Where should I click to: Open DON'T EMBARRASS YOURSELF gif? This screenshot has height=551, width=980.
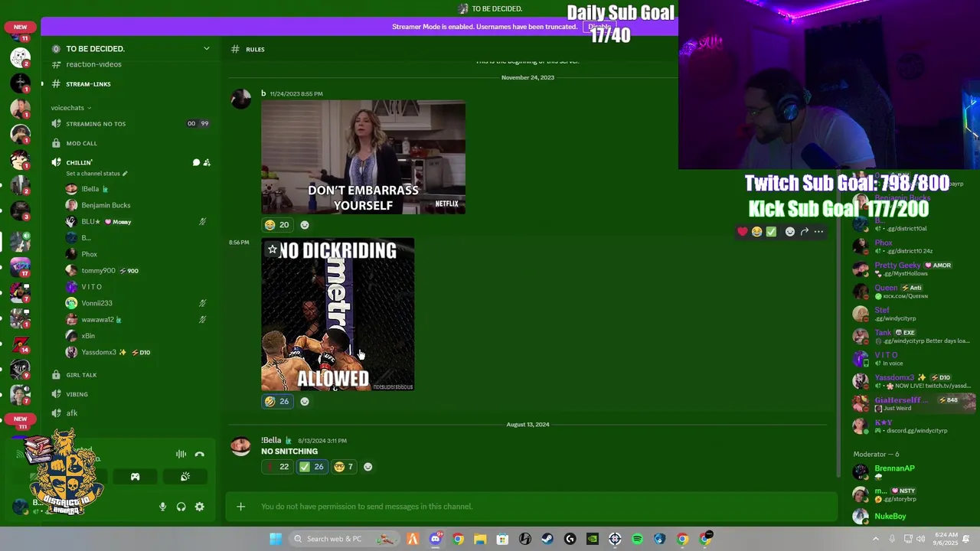coord(363,158)
